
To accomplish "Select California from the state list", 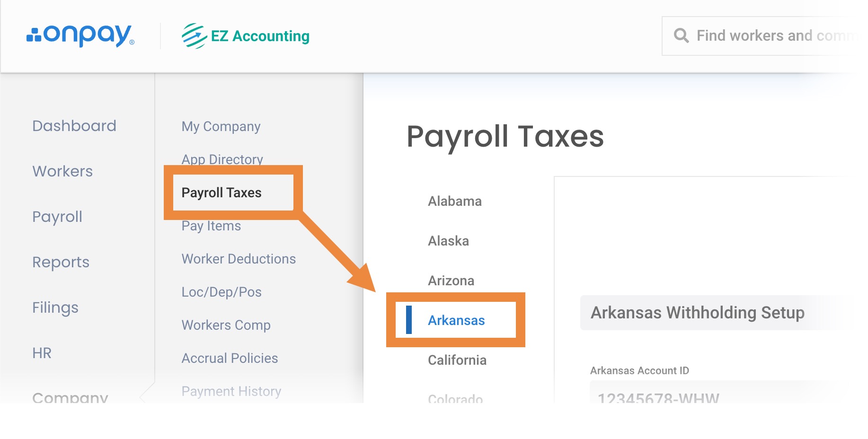I will tap(457, 360).
